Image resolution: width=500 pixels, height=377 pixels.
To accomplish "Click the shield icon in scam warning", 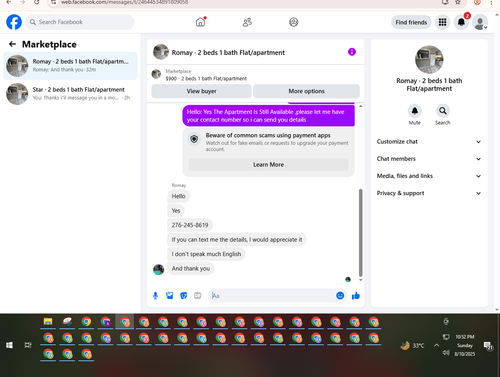I will pyautogui.click(x=194, y=139).
